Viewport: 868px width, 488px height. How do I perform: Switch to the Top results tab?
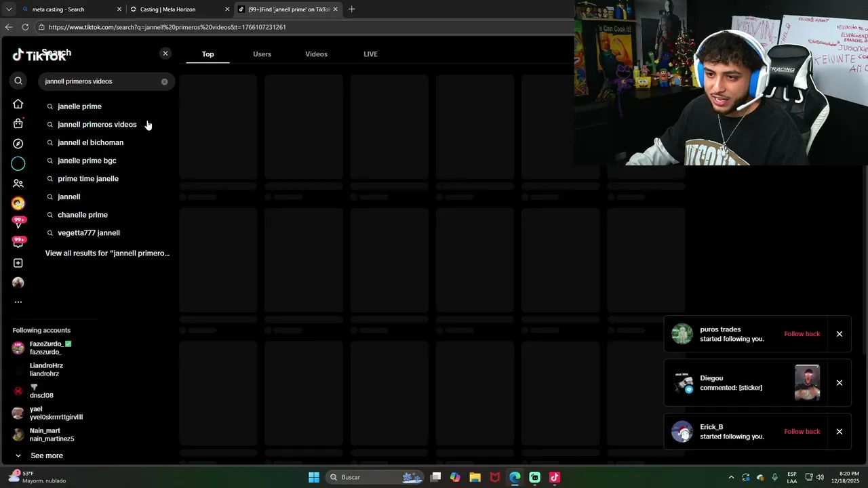point(208,54)
